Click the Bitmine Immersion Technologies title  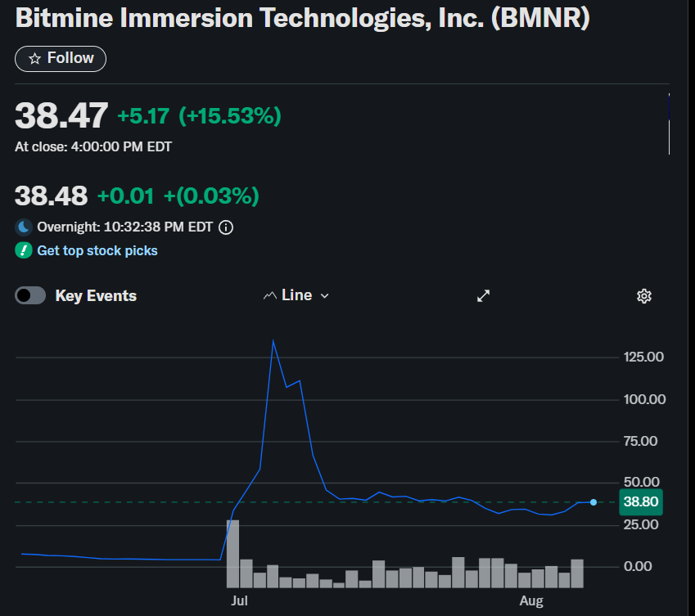coord(302,18)
